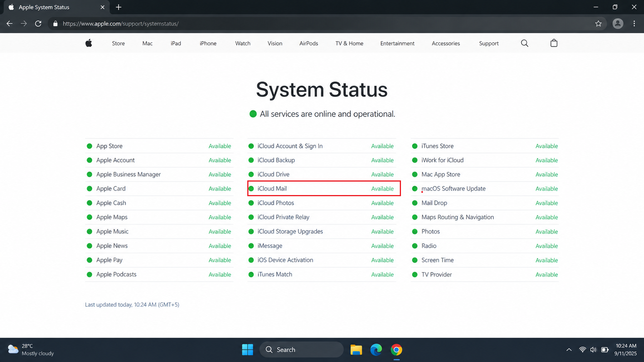Viewport: 644px width, 362px height.
Task: Open the clock showing 10:24 AM
Action: click(626, 350)
